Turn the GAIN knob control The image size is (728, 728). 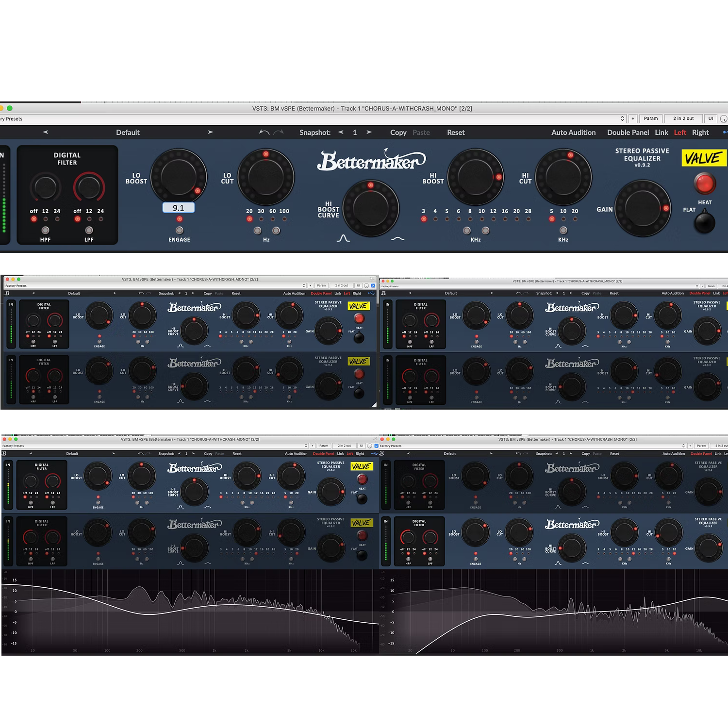[642, 209]
